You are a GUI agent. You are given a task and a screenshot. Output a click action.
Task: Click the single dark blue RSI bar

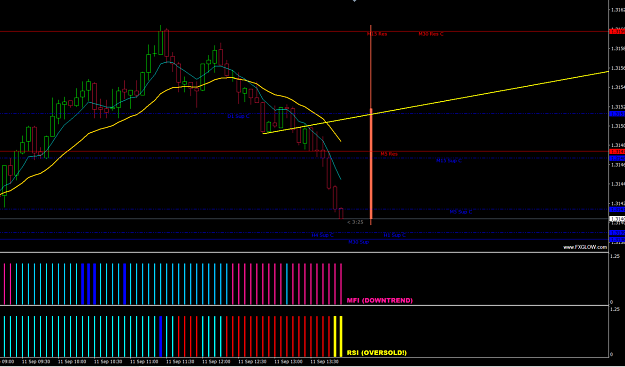point(161,336)
